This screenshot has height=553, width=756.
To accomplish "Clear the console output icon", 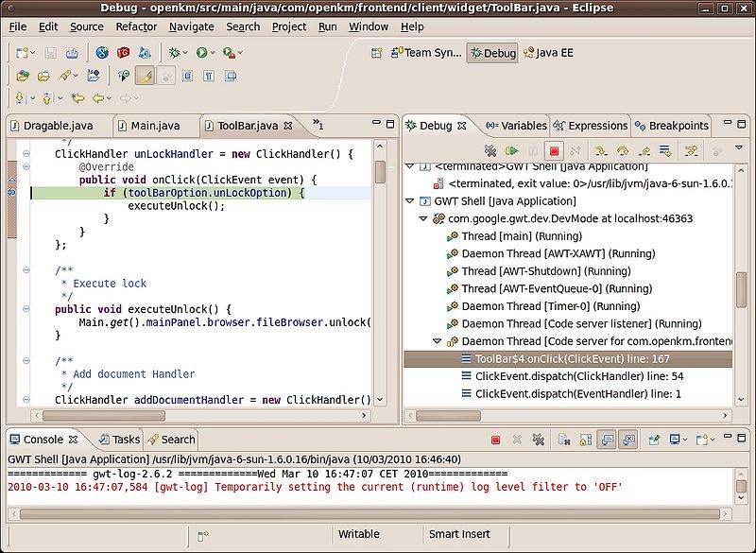I will point(564,440).
